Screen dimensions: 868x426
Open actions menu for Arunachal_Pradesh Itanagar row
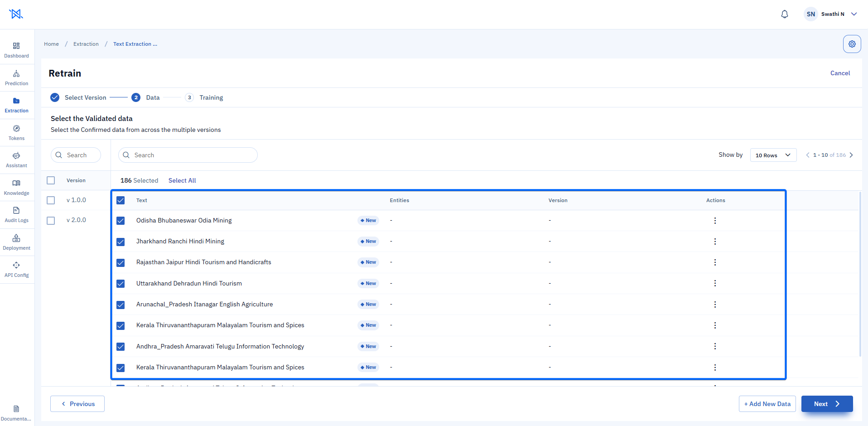coord(715,305)
